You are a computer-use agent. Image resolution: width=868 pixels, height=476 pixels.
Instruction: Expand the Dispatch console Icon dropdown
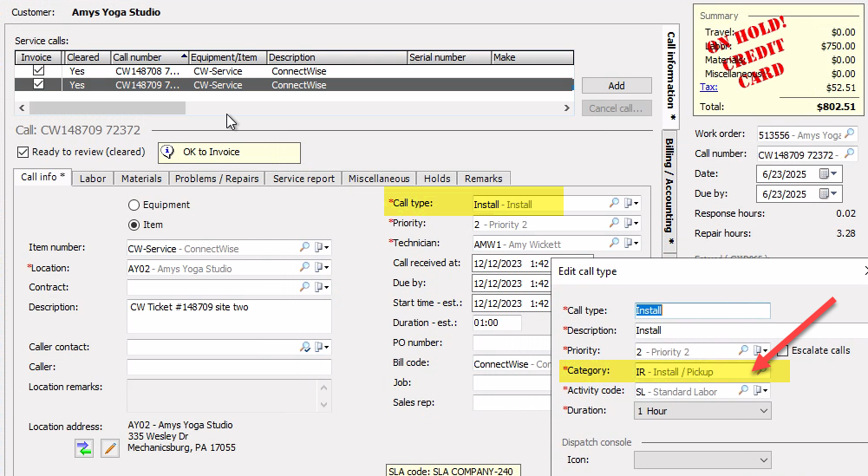[x=763, y=460]
